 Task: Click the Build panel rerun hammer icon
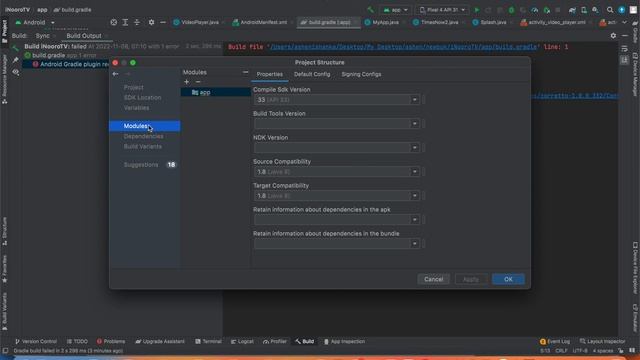click(16, 48)
